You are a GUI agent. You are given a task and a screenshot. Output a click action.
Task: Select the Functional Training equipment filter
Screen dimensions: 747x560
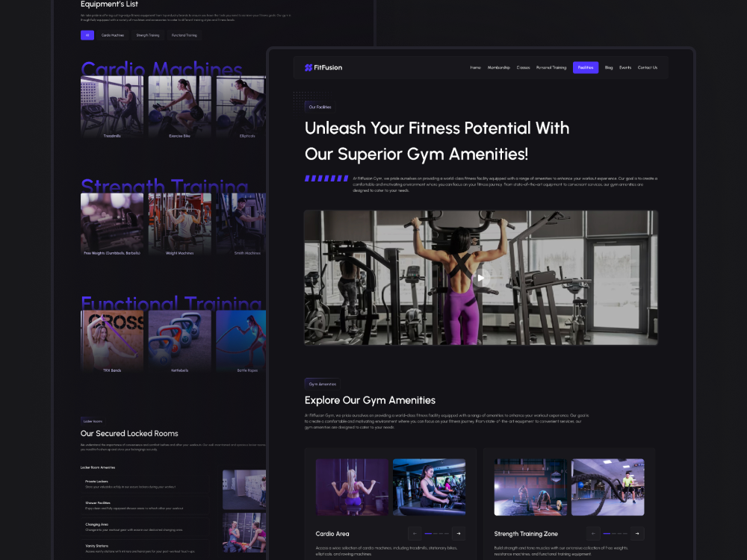[x=184, y=34]
